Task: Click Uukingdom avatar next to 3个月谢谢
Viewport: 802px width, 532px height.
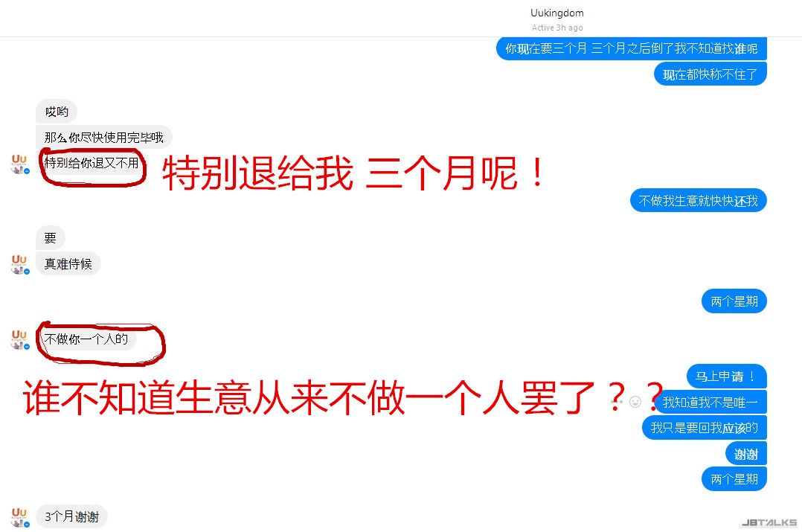Action: click(20, 517)
